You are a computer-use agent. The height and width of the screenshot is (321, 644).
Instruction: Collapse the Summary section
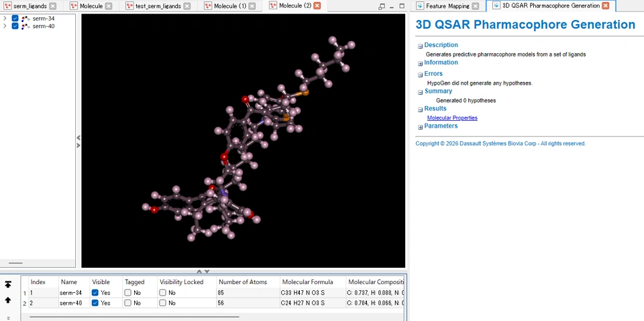[420, 93]
